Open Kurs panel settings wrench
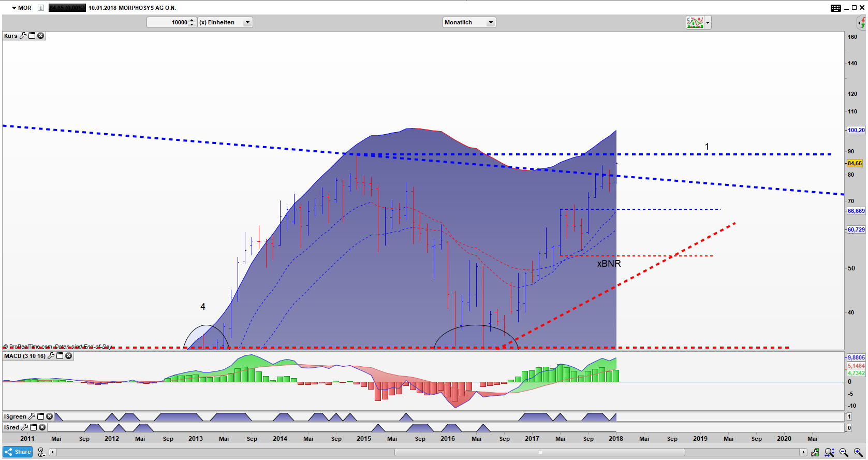 (23, 36)
